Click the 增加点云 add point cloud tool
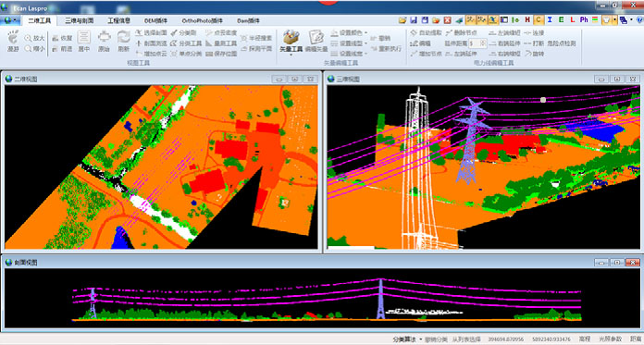The height and width of the screenshot is (345, 644). click(151, 54)
